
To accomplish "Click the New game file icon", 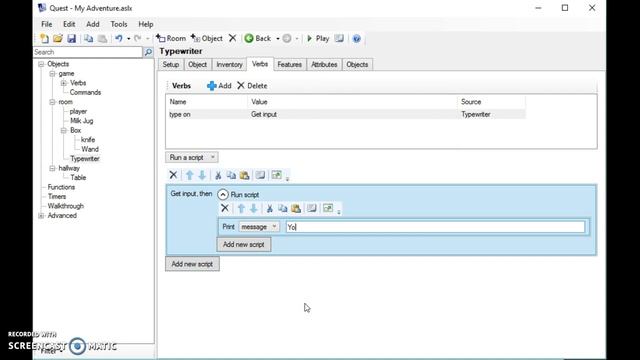I will click(44, 38).
